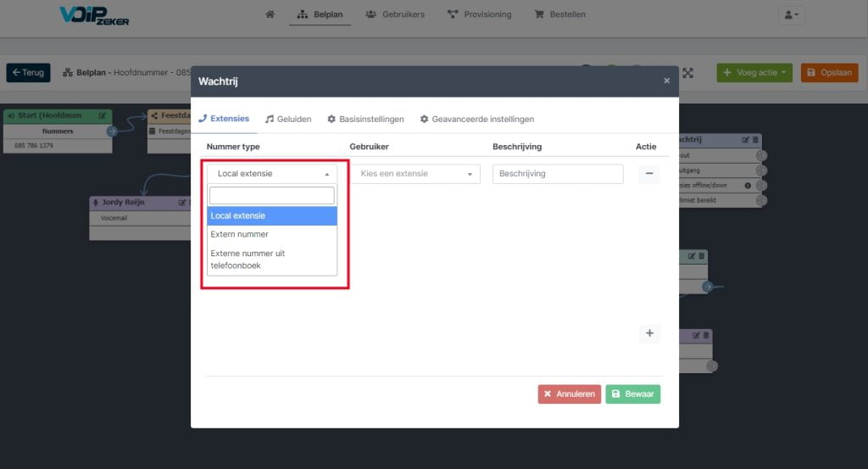Click the Annuleren button
This screenshot has height=469, width=868.
[569, 394]
